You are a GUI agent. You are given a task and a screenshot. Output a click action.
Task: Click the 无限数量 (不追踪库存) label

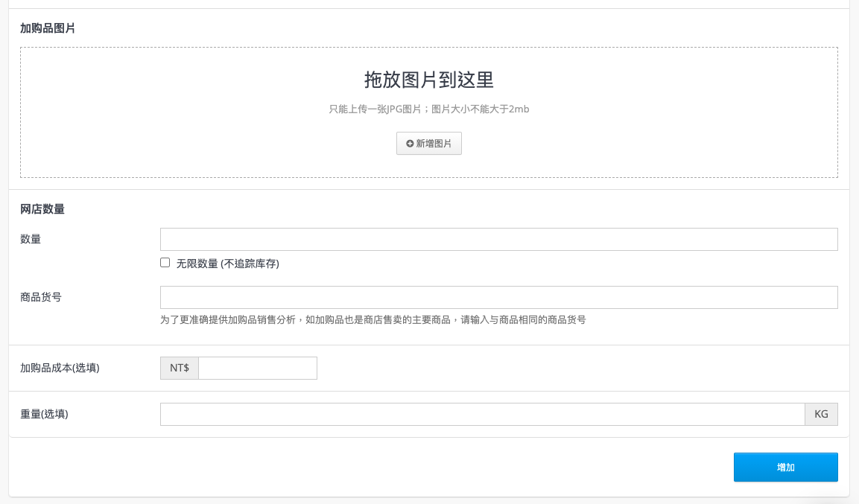click(x=228, y=264)
